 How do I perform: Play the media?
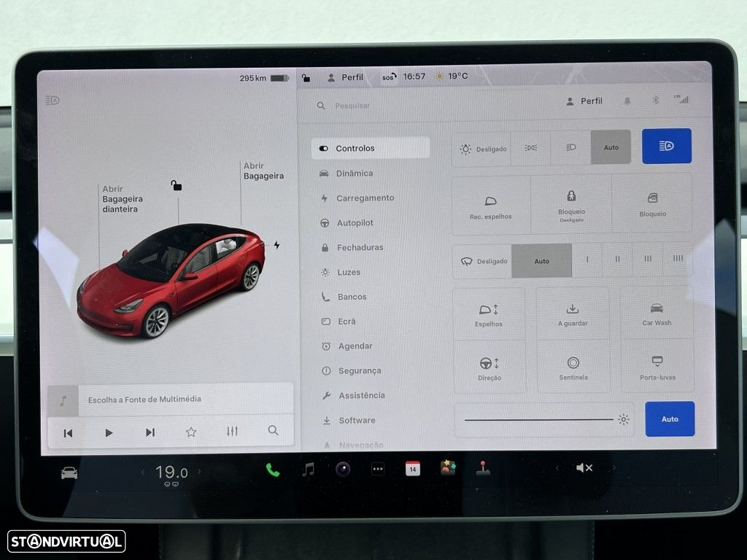(x=109, y=432)
